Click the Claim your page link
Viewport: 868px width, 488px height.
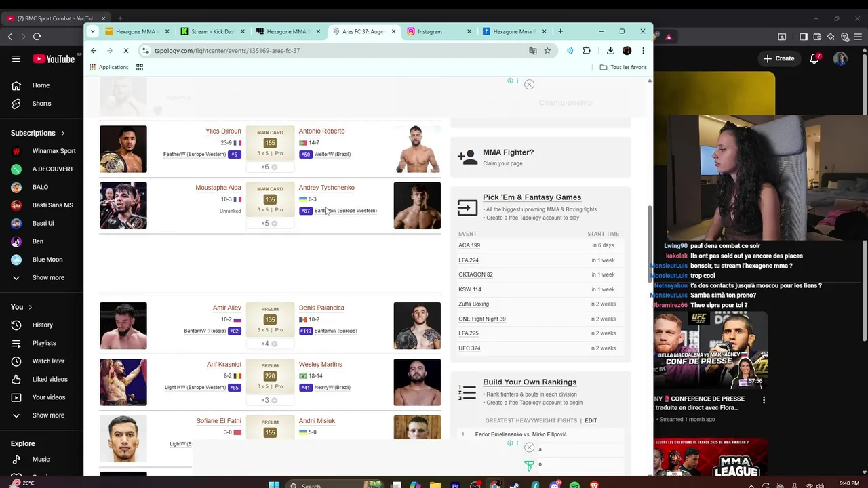(x=502, y=163)
